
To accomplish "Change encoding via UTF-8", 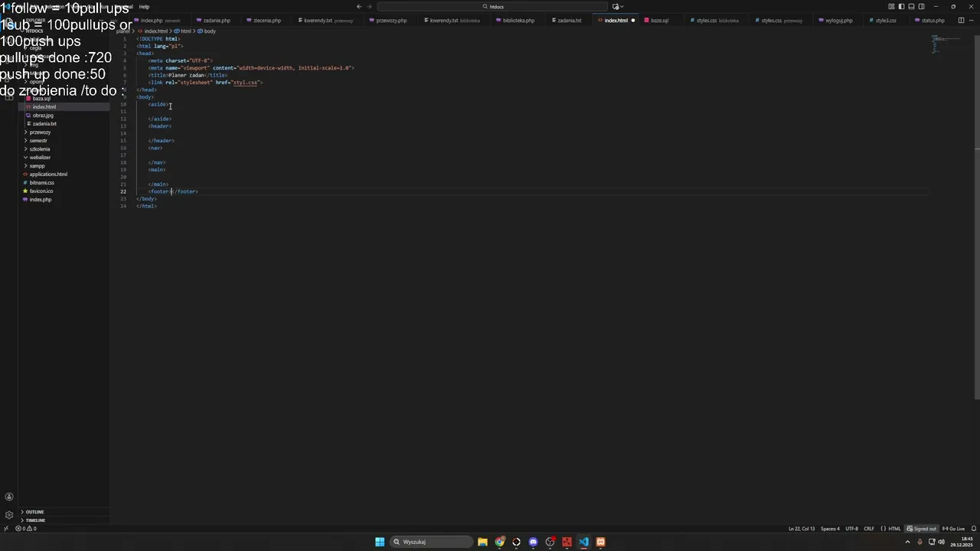I will pos(851,529).
